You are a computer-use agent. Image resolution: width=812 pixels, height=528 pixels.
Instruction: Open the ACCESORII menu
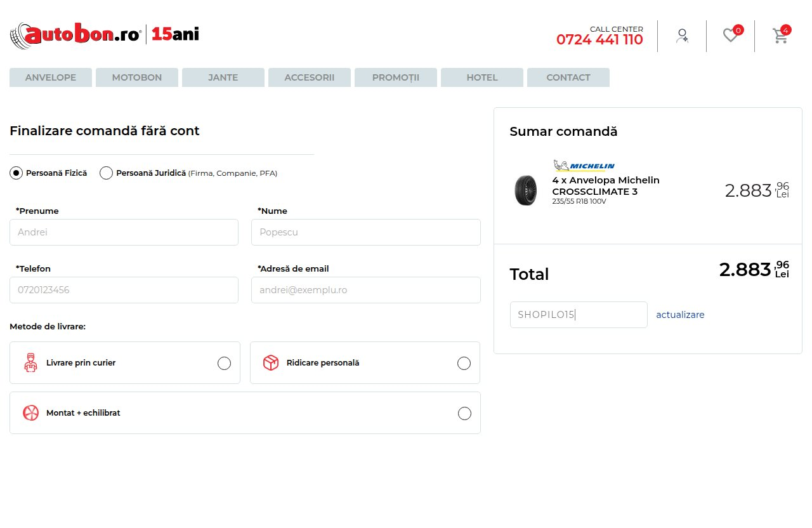tap(310, 77)
